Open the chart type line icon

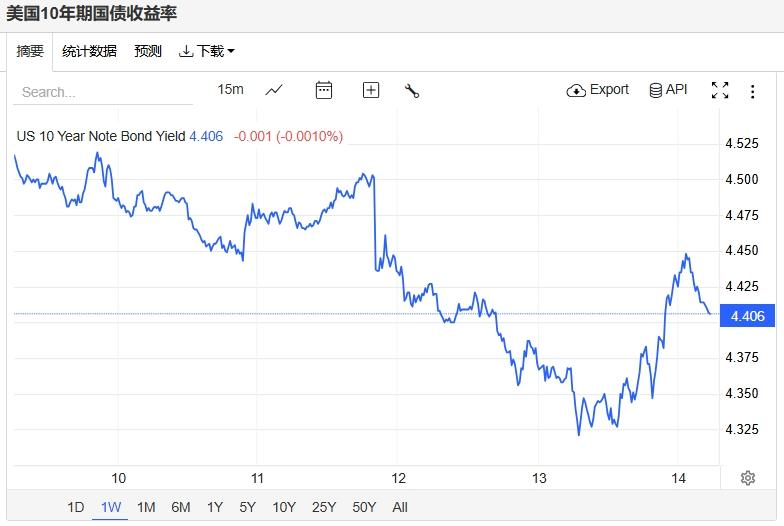coord(274,90)
